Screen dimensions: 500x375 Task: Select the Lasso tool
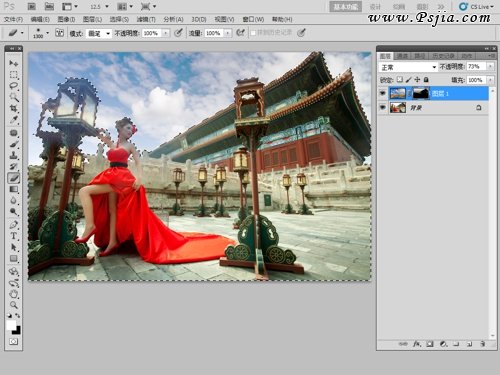[13, 86]
